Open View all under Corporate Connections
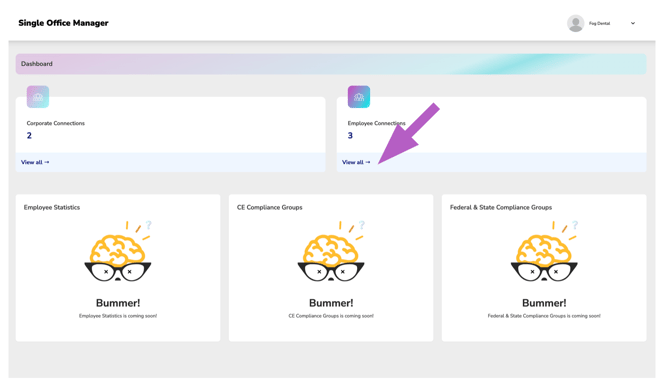The width and height of the screenshot is (670, 392). (35, 162)
